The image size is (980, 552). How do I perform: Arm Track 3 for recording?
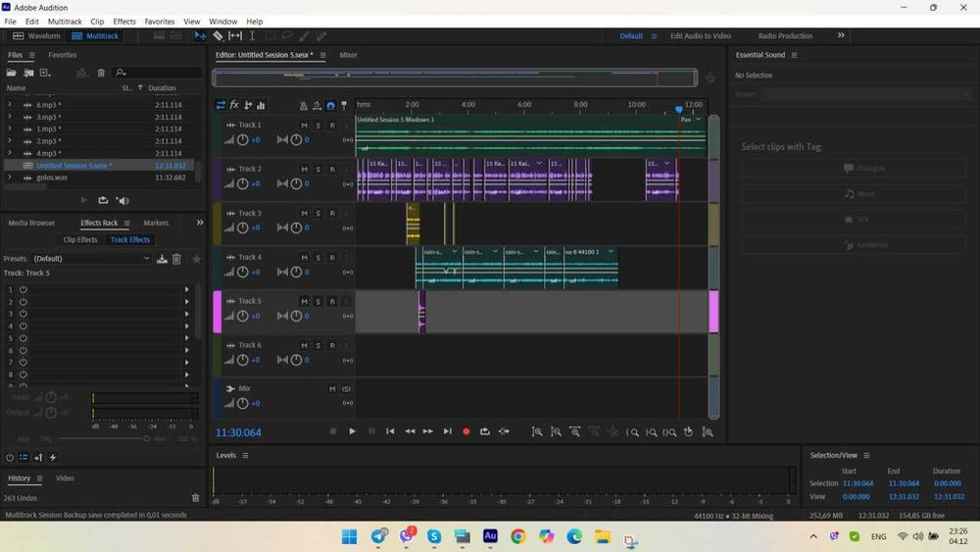(332, 213)
